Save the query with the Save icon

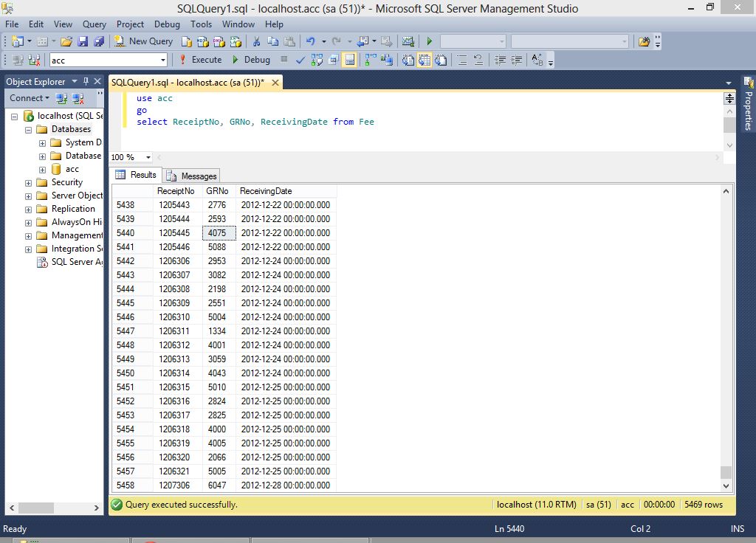[x=83, y=42]
